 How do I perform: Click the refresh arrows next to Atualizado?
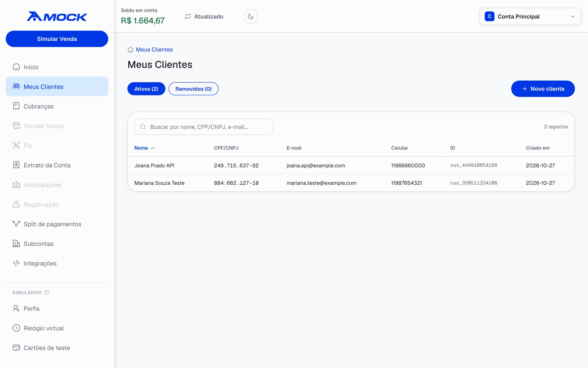pyautogui.click(x=188, y=16)
